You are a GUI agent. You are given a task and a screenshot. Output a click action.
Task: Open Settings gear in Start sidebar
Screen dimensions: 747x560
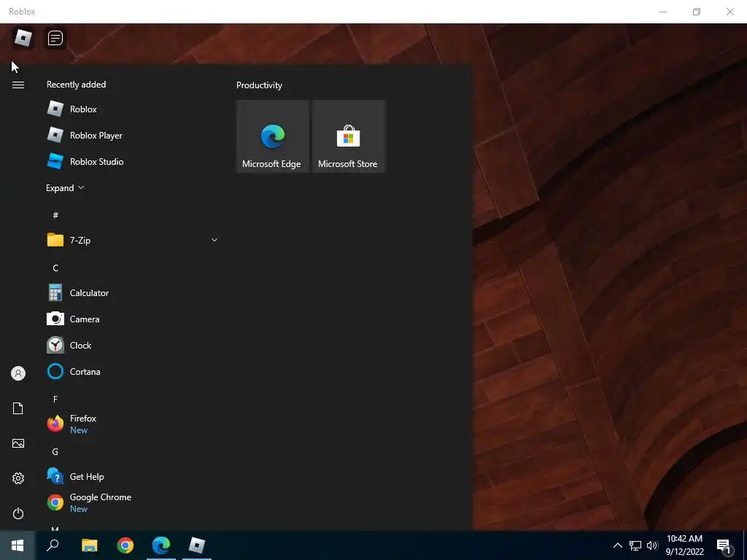18,478
